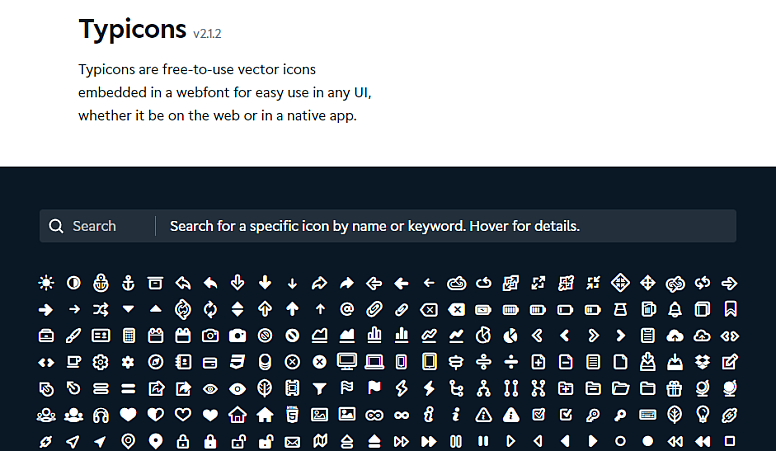Select the lightbulb icon
This screenshot has width=776, height=451.
(702, 414)
